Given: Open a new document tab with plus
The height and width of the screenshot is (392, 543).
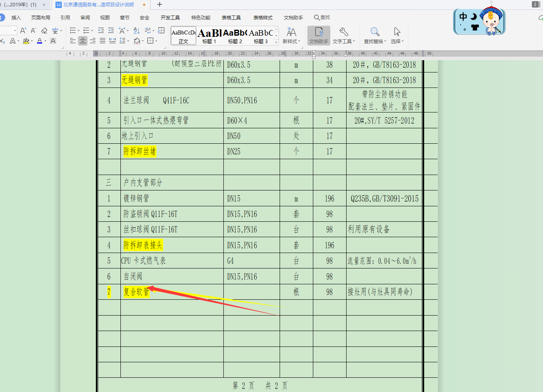Looking at the screenshot, I should (160, 5).
